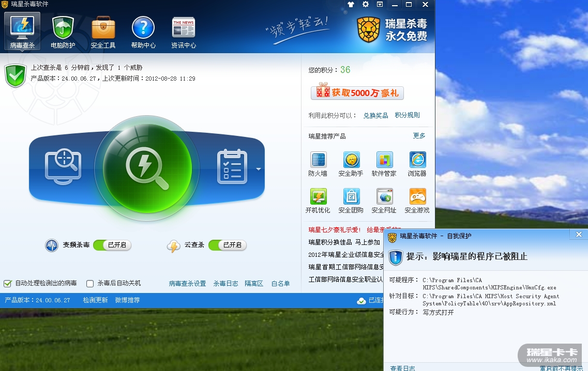
Task: Click the lion icon in popup title
Action: pyautogui.click(x=392, y=237)
